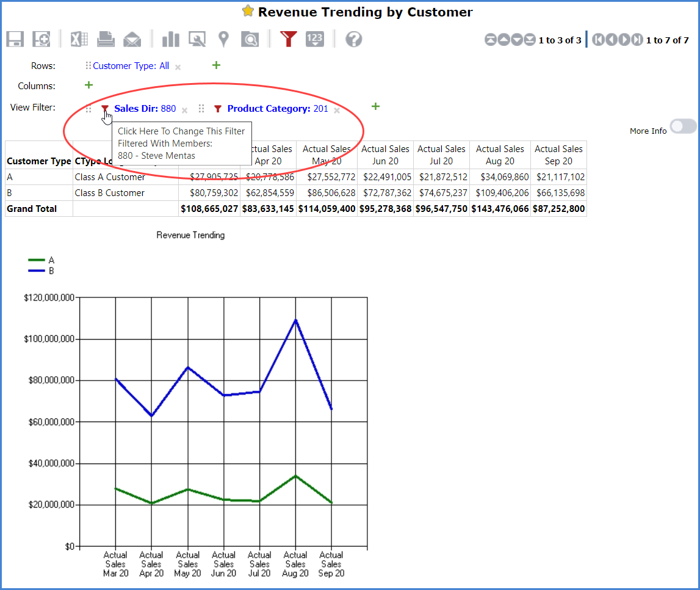Add a Columns dimension plus

pos(88,85)
